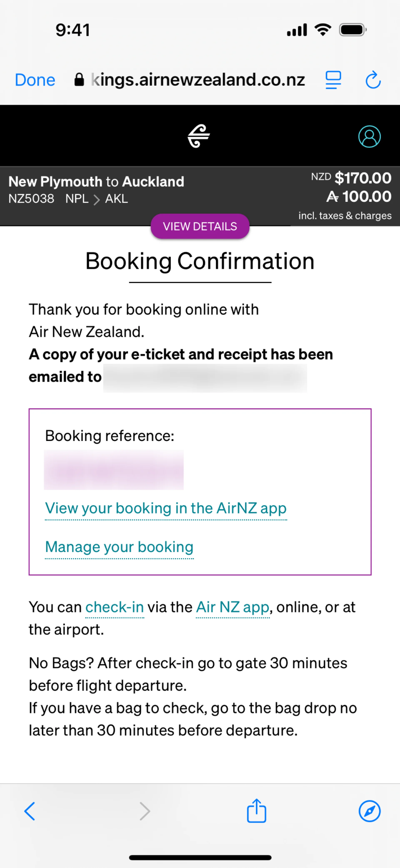Open the user profile account icon
The height and width of the screenshot is (868, 400).
tap(369, 136)
